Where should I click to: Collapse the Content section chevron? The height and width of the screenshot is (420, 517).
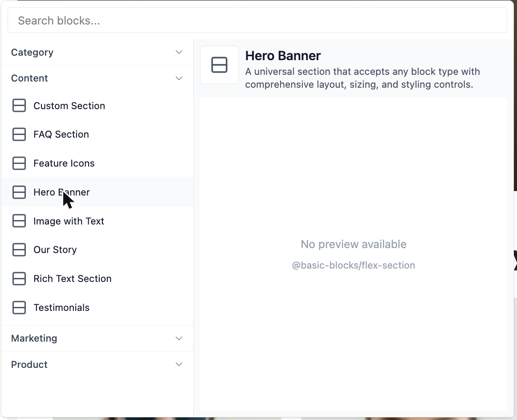tap(179, 78)
